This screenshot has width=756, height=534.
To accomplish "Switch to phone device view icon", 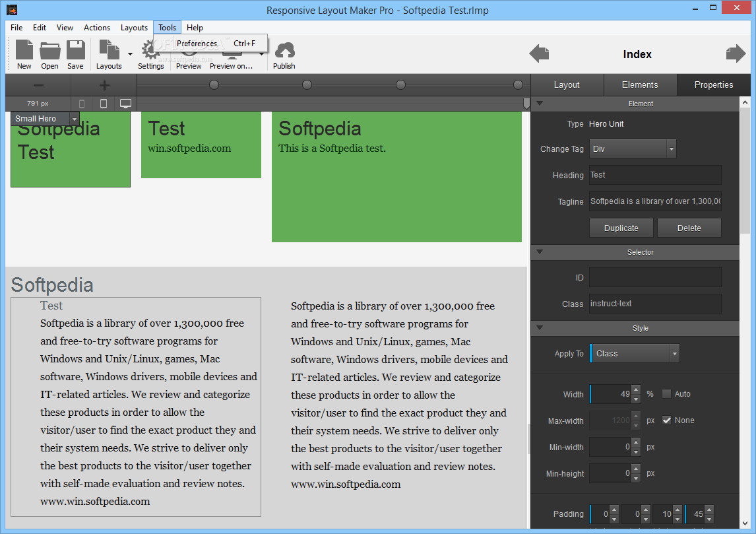I will (82, 104).
